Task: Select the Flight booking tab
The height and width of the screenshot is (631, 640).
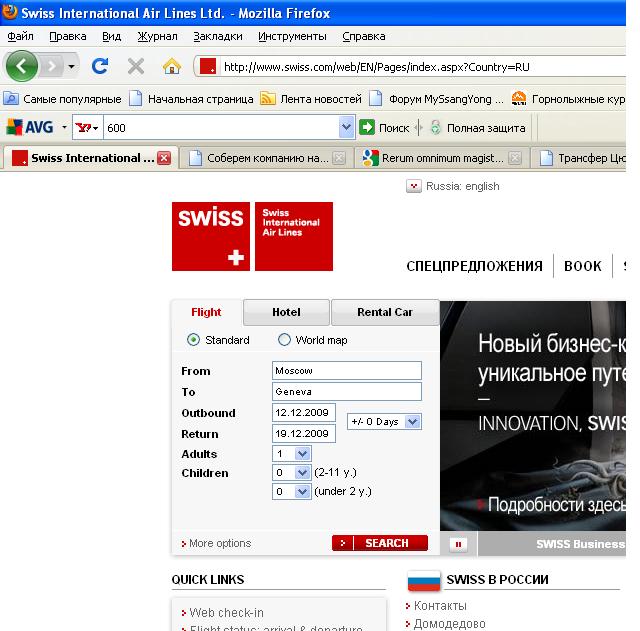Action: pos(206,312)
